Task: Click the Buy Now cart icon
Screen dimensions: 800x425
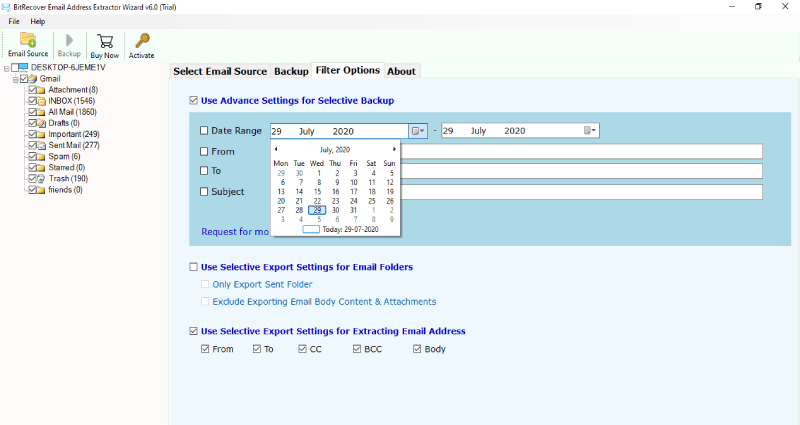Action: pos(104,41)
